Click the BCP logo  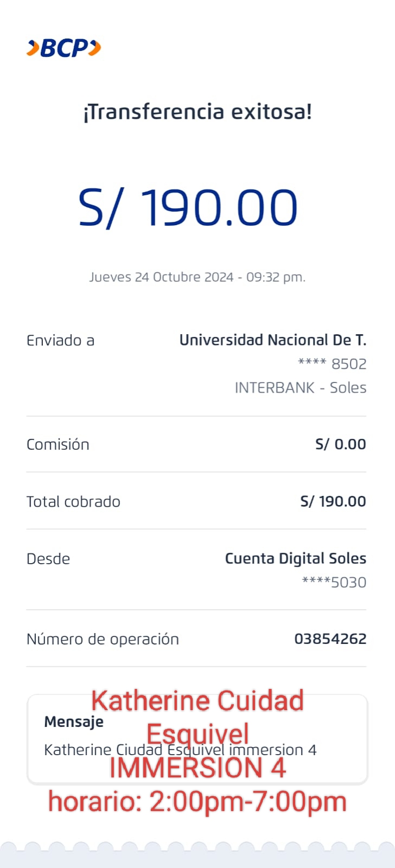(x=64, y=48)
